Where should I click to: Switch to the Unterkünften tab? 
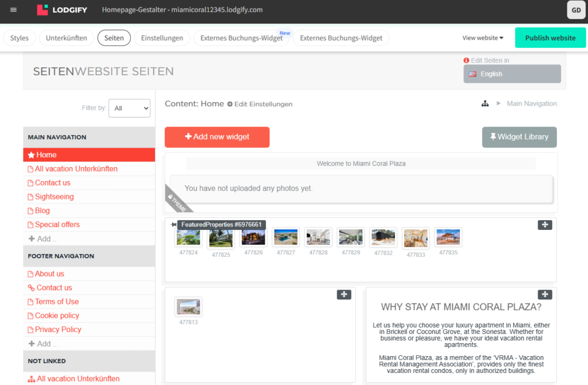coord(67,38)
